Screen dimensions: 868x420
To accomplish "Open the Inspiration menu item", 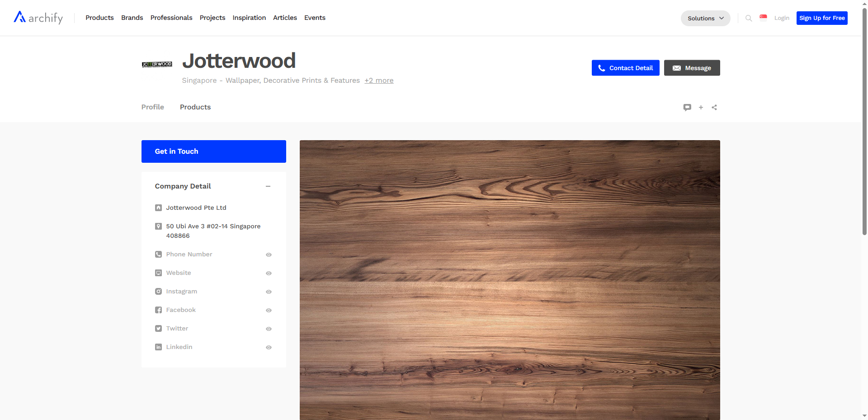I will click(x=249, y=18).
